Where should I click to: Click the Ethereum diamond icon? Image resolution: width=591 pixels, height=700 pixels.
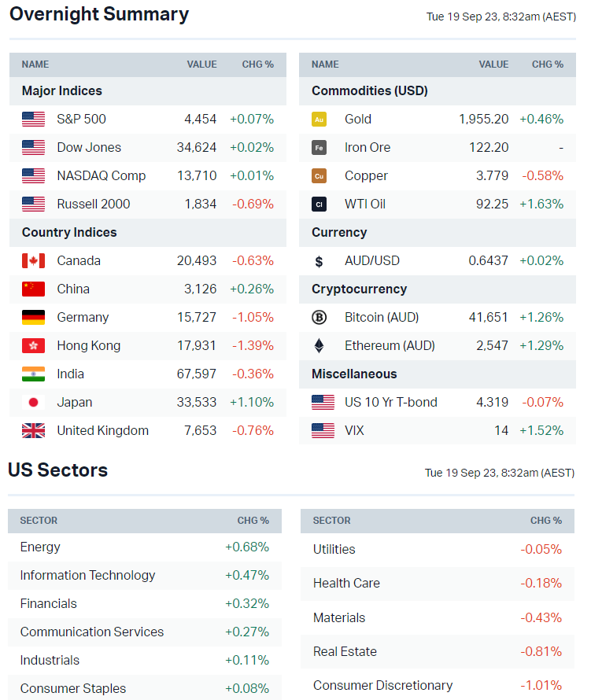[319, 346]
